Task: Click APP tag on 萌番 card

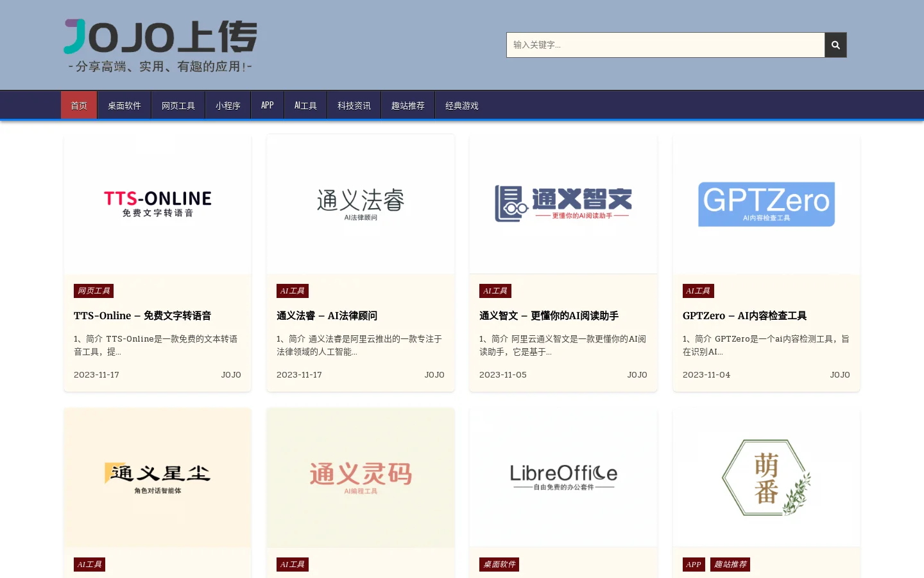Action: (x=694, y=565)
